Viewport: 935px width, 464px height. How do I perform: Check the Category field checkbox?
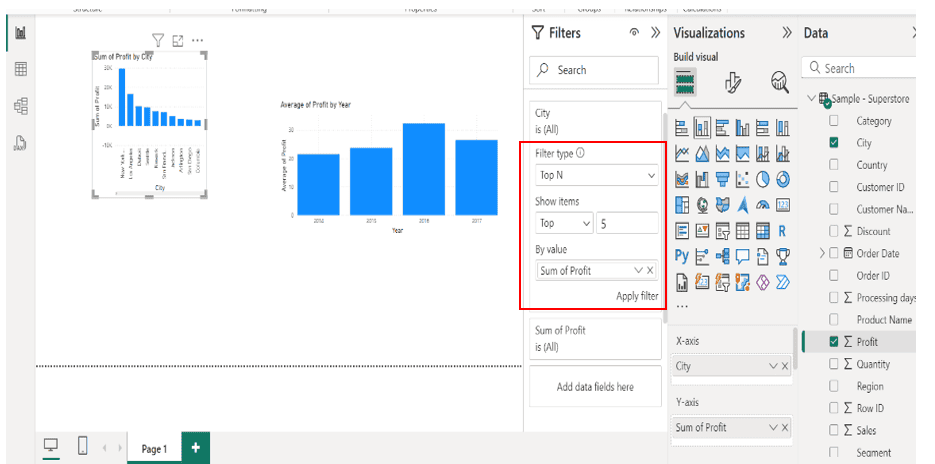pos(834,121)
